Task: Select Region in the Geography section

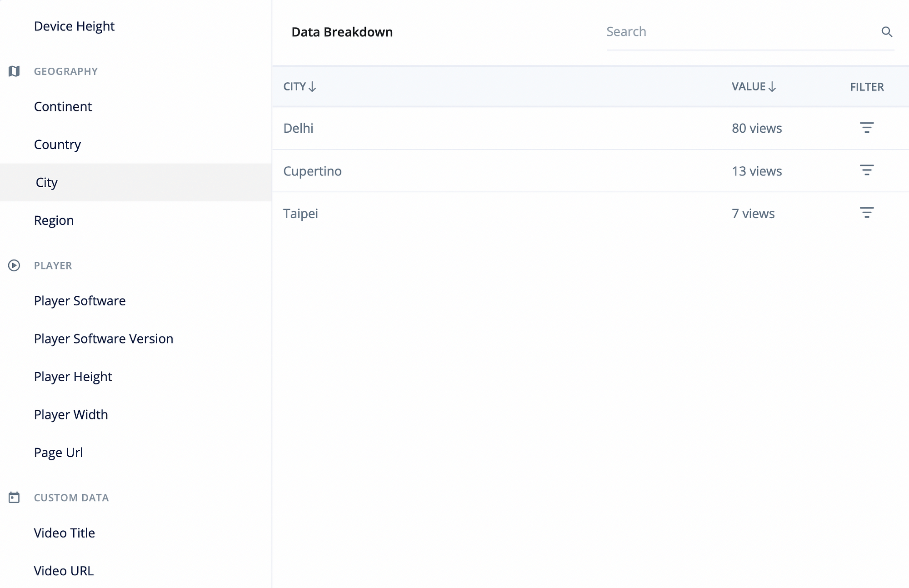Action: click(54, 220)
